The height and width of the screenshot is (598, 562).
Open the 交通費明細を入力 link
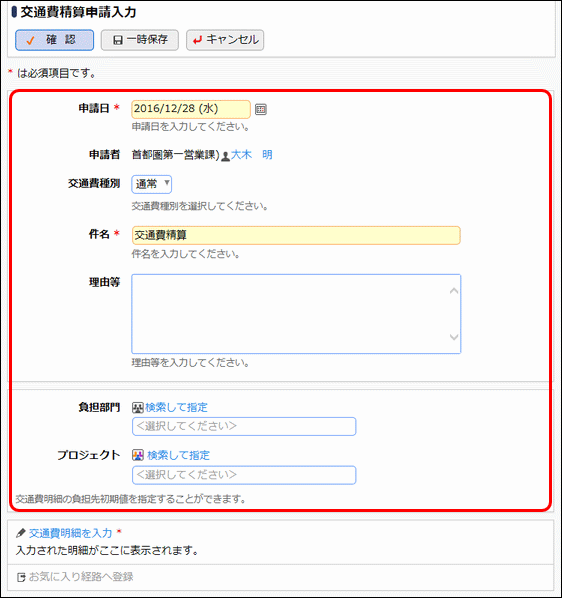(71, 533)
